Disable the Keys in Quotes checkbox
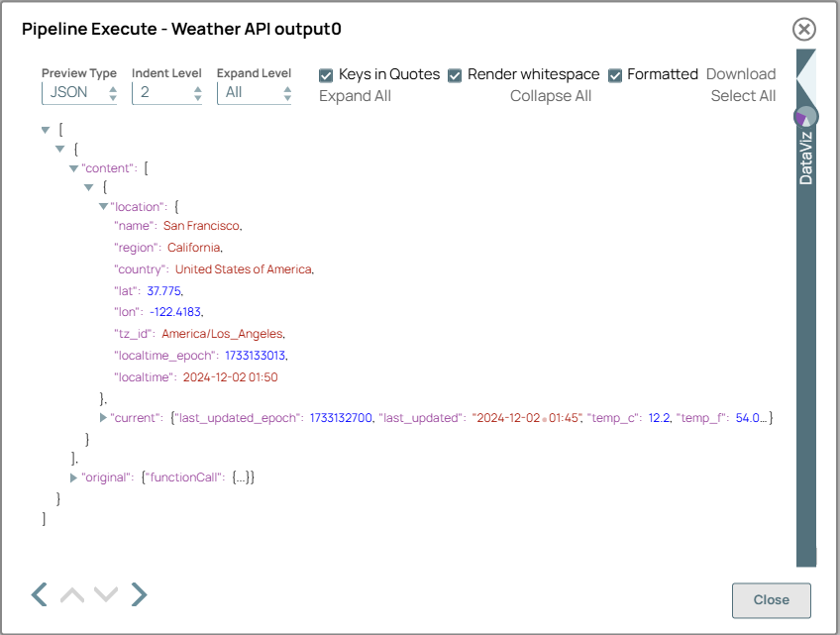 point(326,74)
